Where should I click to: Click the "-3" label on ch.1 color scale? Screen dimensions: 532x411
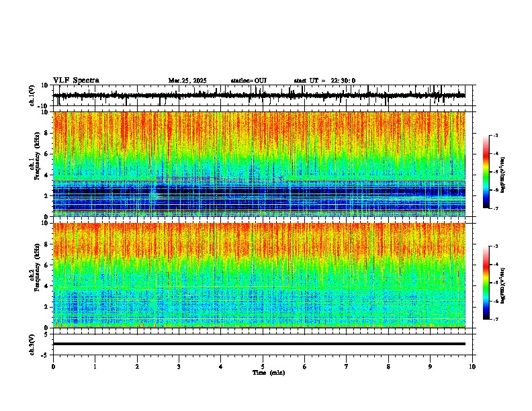(495, 135)
